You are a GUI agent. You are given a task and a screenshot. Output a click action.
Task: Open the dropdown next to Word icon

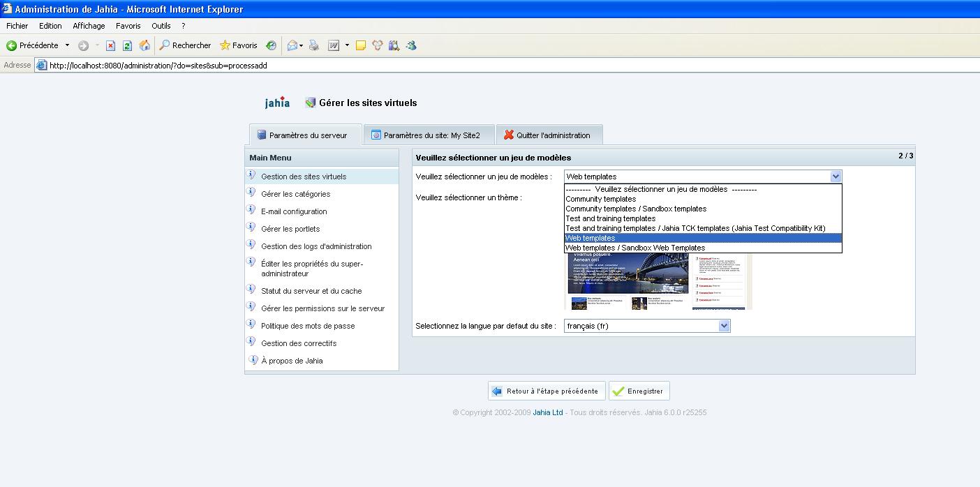pos(347,45)
